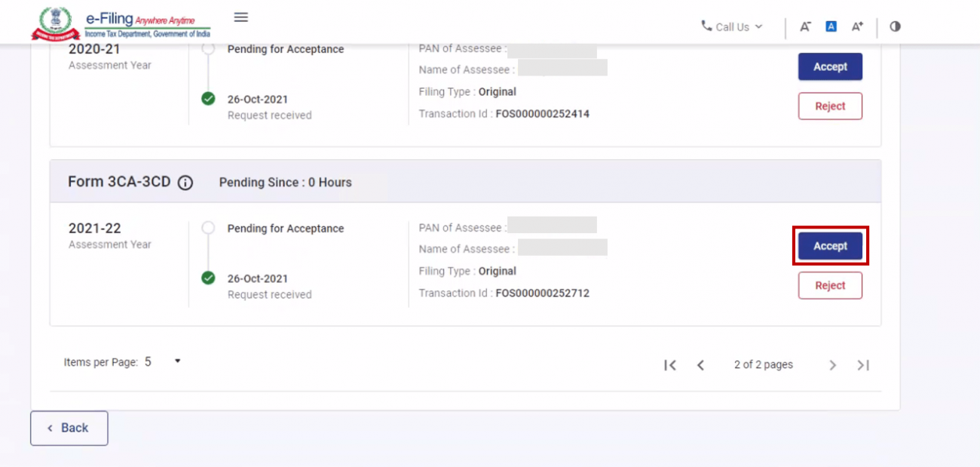Click the e-Filing Income Tax Department logo
Image resolution: width=980 pixels, height=467 pixels.
121,23
